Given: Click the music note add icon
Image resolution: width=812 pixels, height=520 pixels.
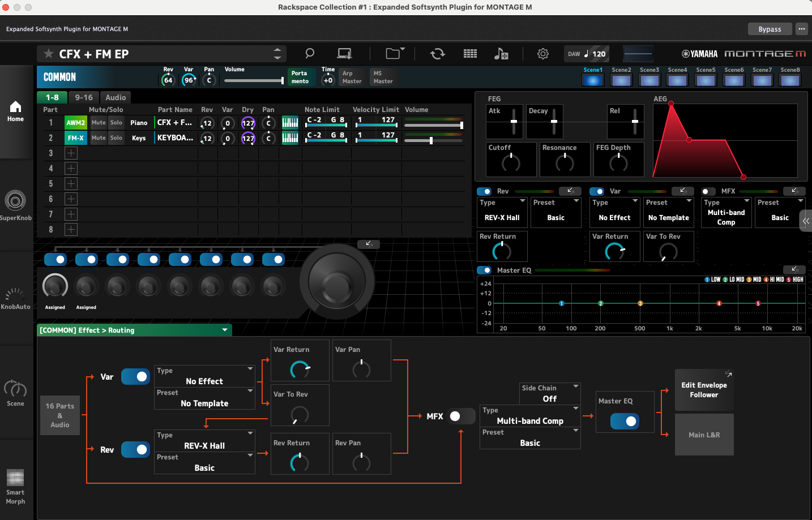Looking at the screenshot, I should (x=501, y=54).
